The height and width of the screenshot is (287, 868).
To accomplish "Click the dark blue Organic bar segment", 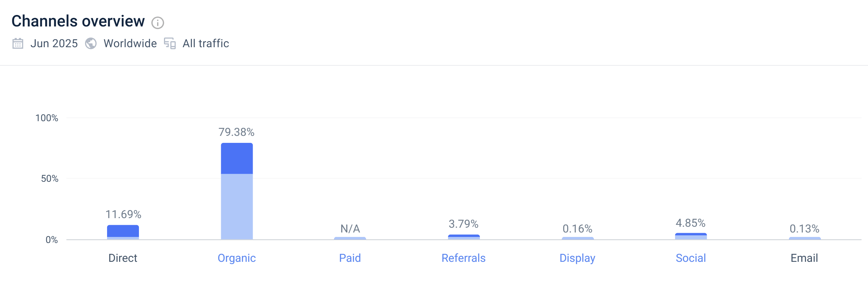I will pos(236,158).
